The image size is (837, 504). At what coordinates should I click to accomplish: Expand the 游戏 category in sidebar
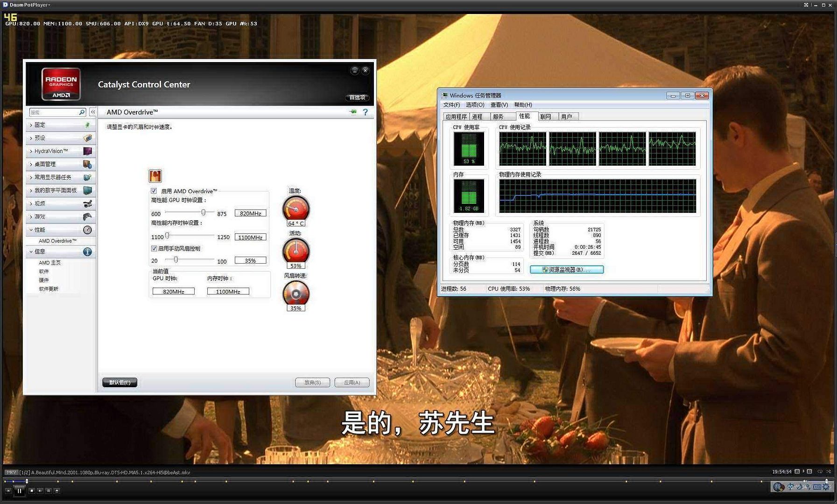40,217
